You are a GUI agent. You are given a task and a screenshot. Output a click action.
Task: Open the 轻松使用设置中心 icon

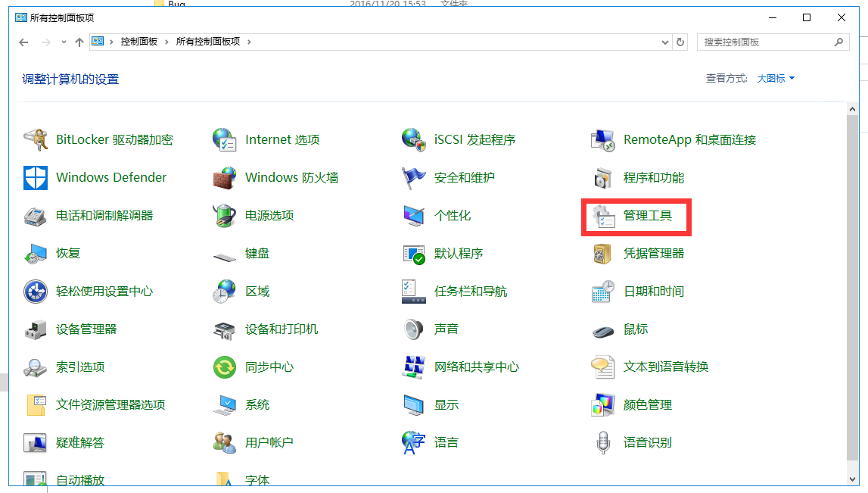click(36, 292)
